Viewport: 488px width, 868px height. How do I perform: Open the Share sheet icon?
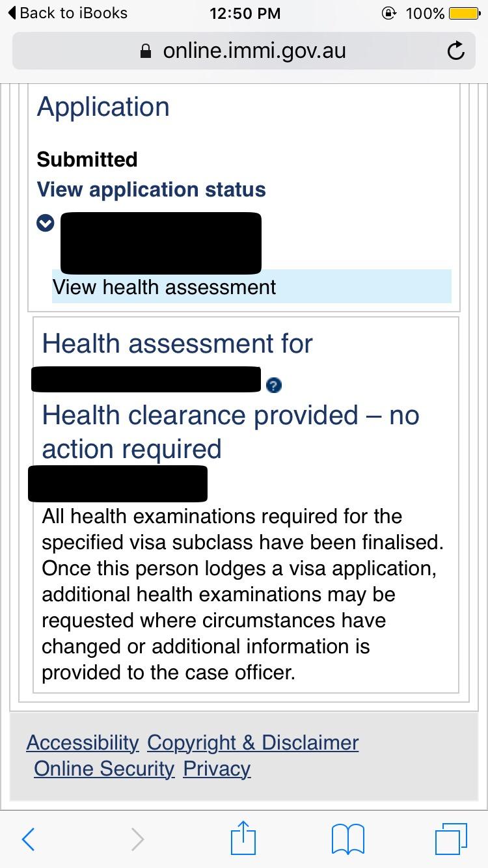243,838
